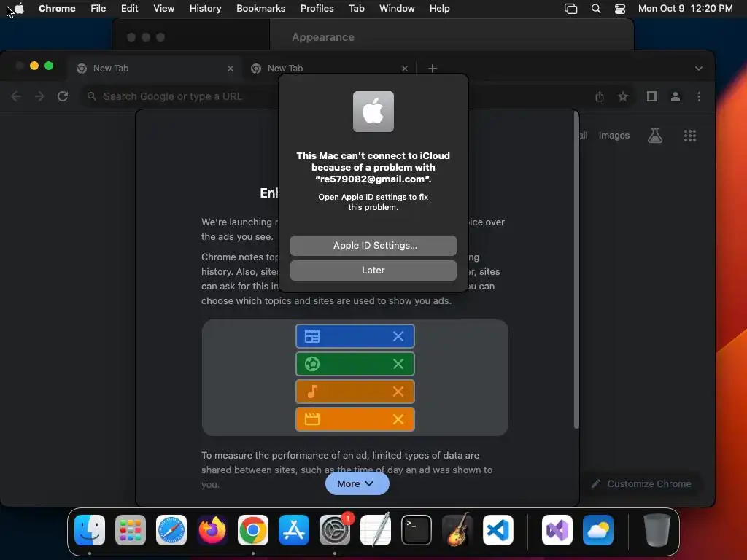Click the browser forward arrow
Viewport: 747px width, 560px height.
coord(39,96)
